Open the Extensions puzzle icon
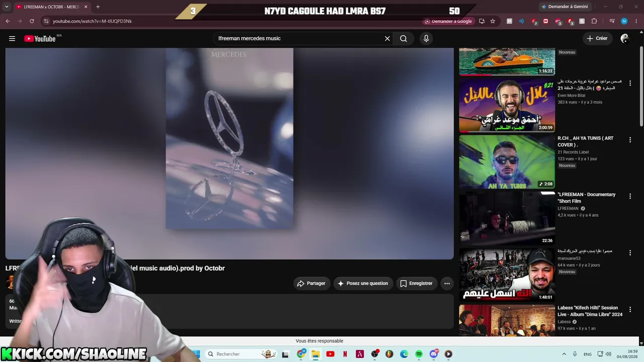The height and width of the screenshot is (362, 644). coord(594,21)
